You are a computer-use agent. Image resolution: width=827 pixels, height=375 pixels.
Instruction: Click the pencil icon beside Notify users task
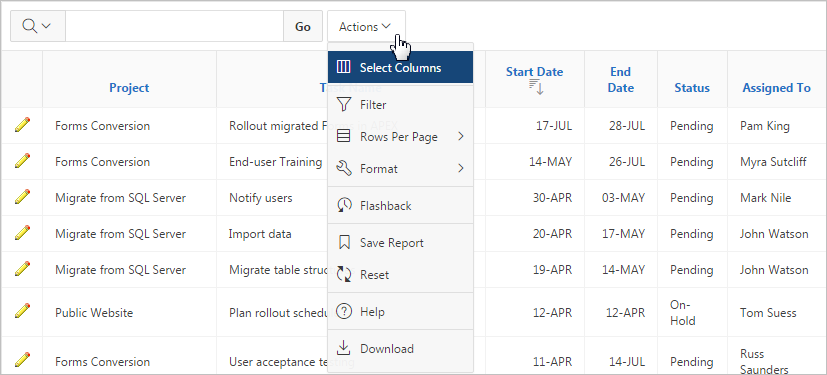tap(22, 197)
